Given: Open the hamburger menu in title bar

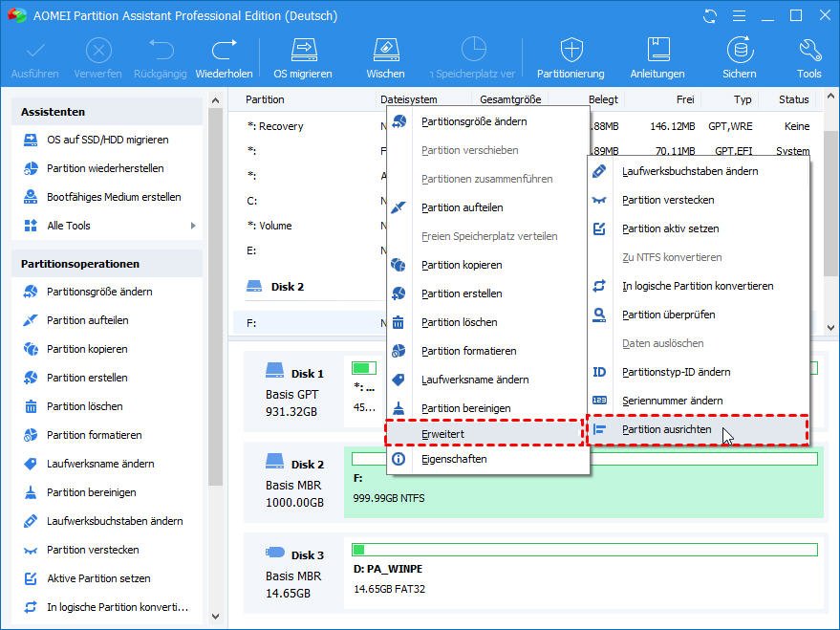Looking at the screenshot, I should (x=740, y=16).
